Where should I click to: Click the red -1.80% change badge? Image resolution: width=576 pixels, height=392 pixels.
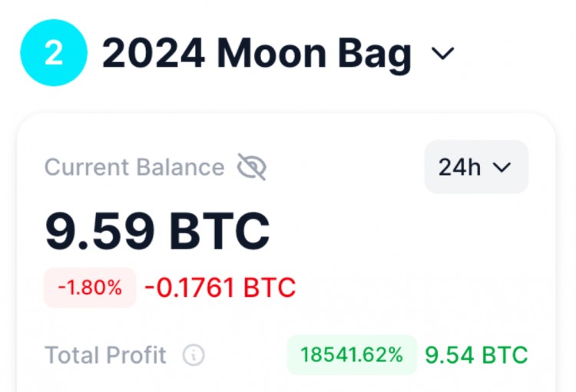tap(90, 288)
